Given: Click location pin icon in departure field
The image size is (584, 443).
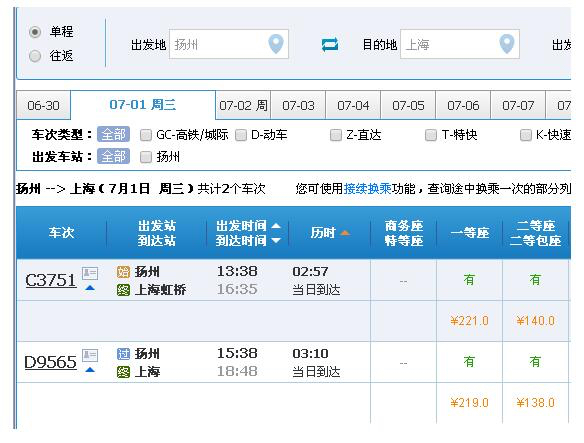Looking at the screenshot, I should (276, 44).
